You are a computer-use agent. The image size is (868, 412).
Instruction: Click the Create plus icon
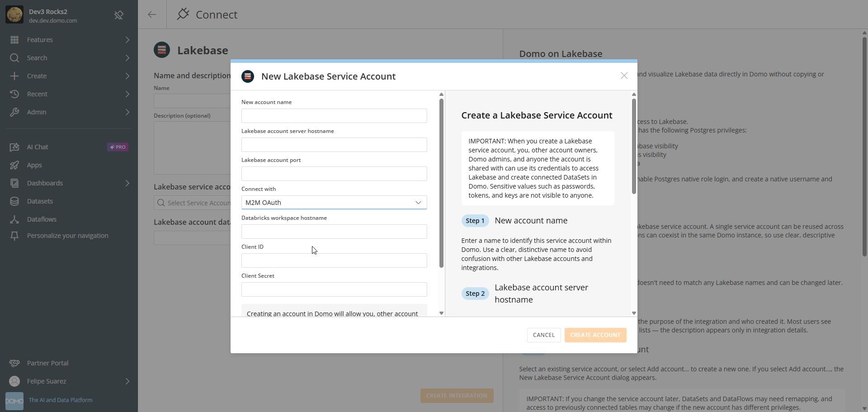[x=14, y=76]
